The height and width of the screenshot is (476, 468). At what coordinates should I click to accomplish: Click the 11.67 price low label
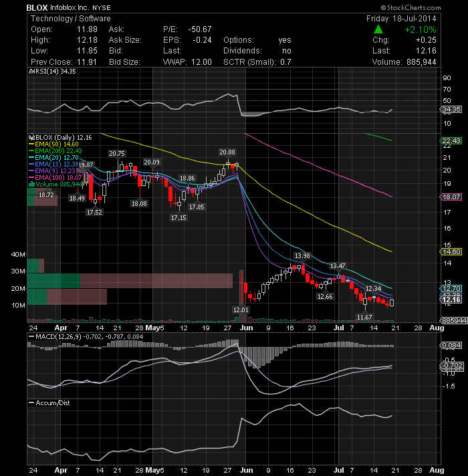click(364, 318)
